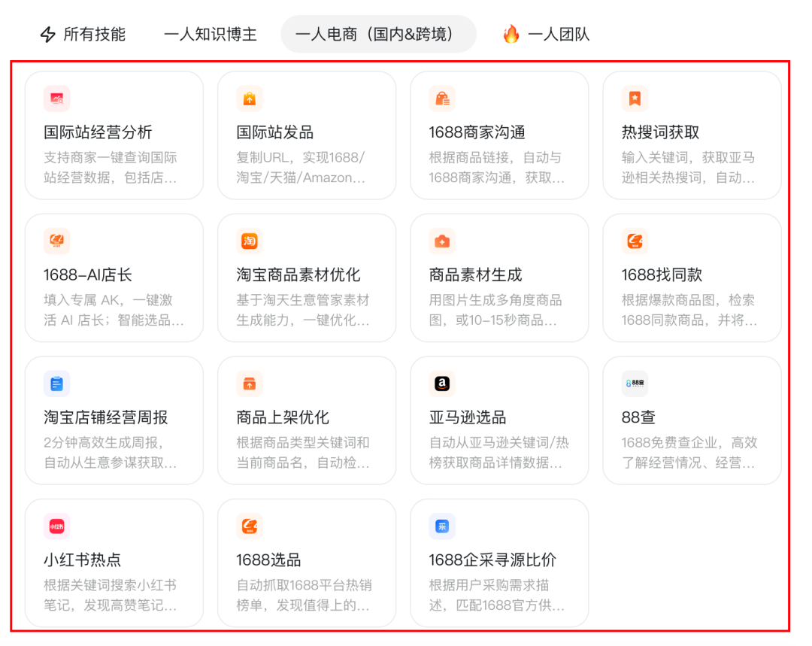Select the star badge icon on 热搜词获取

635,99
